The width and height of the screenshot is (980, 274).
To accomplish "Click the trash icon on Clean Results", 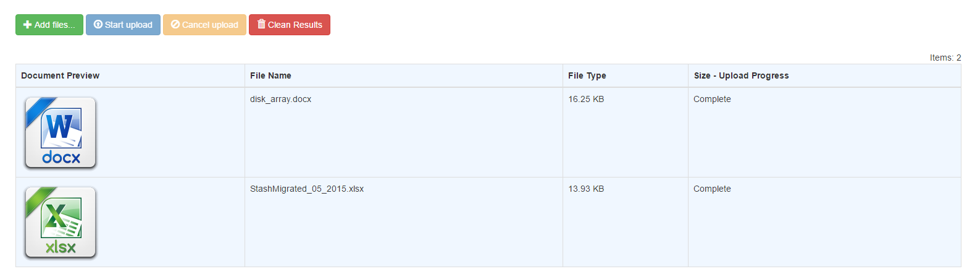I will point(261,24).
